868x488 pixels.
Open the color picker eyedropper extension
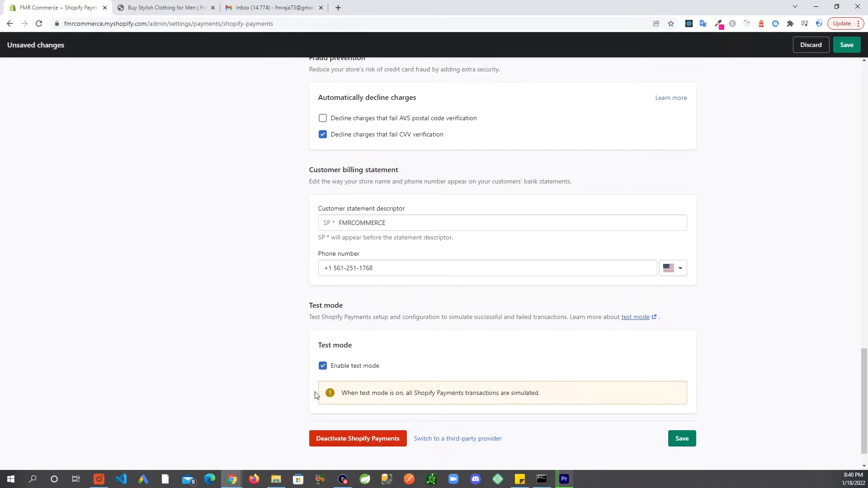pos(718,23)
